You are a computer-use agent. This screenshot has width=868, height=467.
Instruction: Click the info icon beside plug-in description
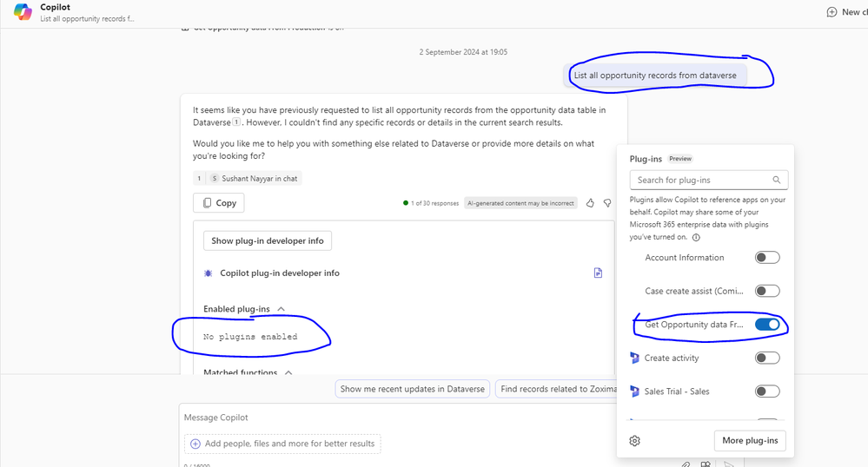(x=697, y=237)
